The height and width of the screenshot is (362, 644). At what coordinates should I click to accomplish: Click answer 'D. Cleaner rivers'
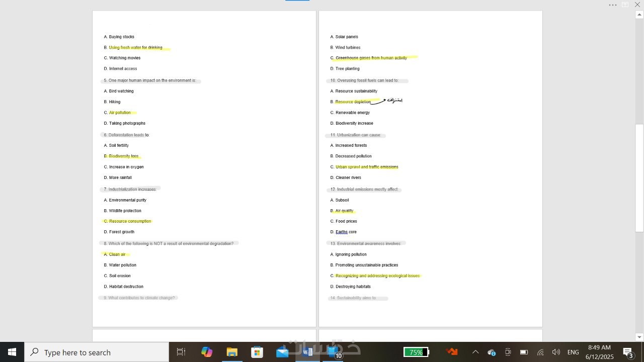(x=346, y=177)
